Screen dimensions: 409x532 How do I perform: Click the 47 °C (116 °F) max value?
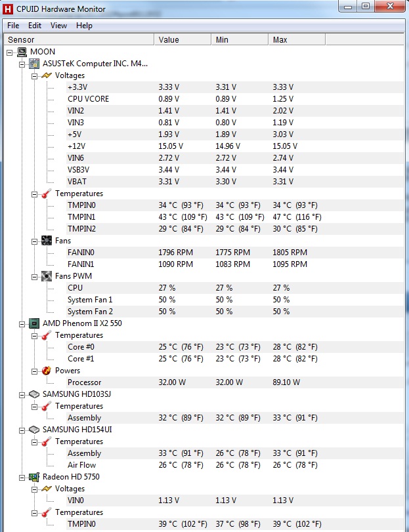297,217
